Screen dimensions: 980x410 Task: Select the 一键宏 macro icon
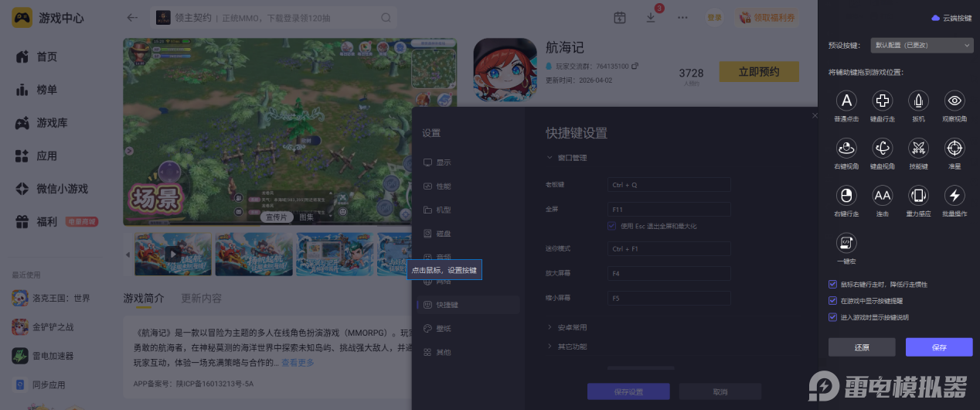846,242
